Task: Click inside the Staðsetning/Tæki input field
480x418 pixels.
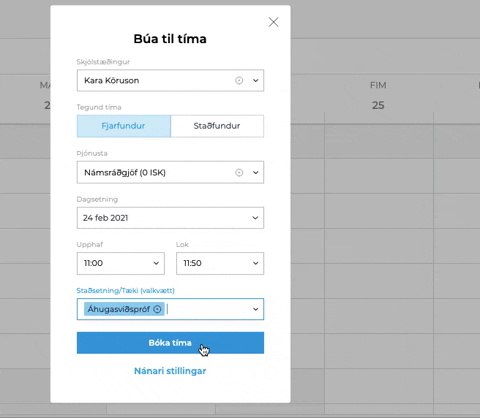Action: pos(207,309)
